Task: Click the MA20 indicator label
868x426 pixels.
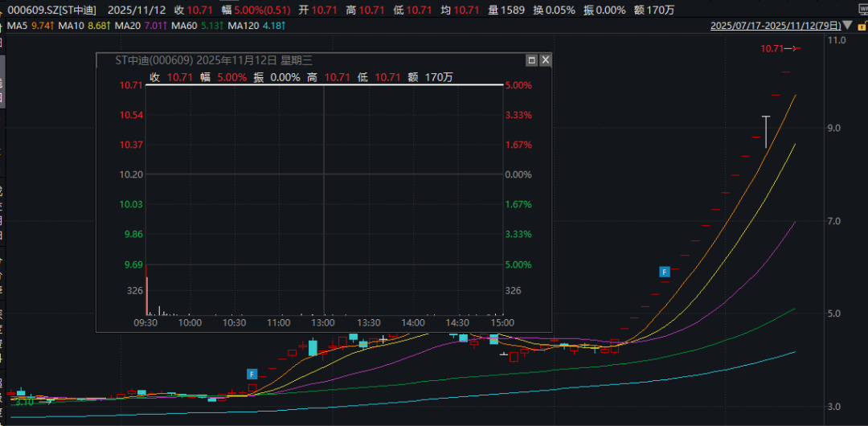Action: coord(135,26)
